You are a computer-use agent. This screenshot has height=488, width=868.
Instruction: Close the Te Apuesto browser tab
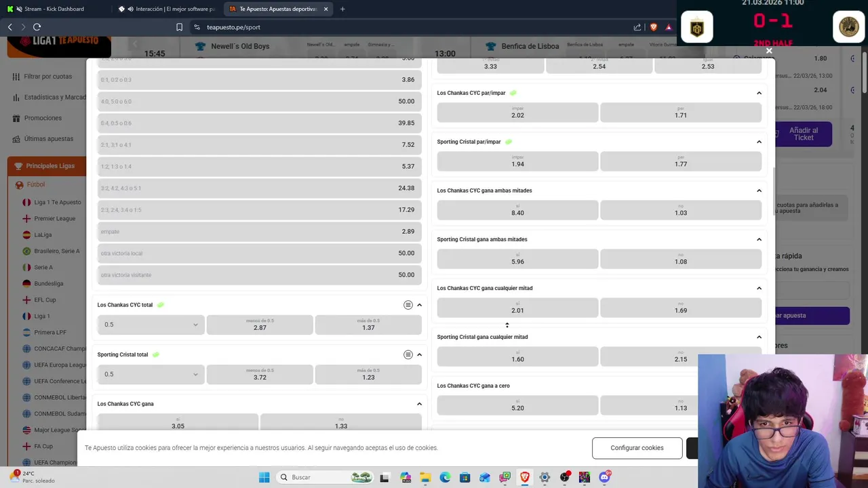pyautogui.click(x=325, y=9)
